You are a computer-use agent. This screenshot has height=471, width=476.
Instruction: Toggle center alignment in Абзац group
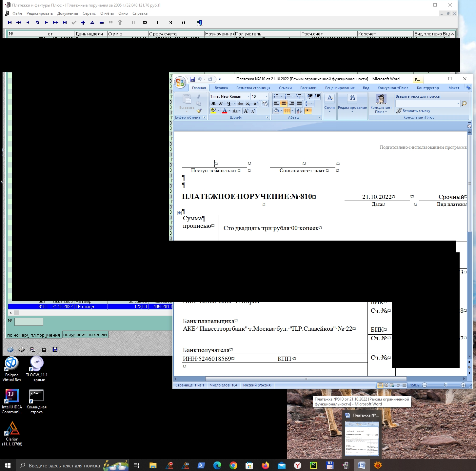[284, 104]
